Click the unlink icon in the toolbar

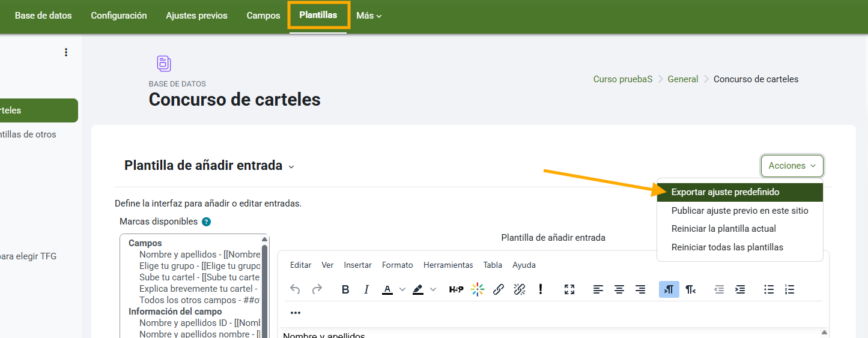520,289
